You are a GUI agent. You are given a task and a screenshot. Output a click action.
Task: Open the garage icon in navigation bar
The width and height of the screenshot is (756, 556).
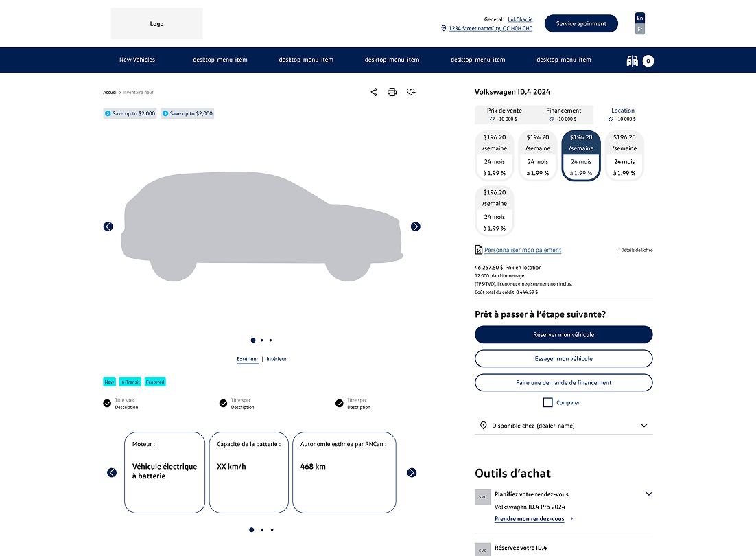tap(632, 60)
